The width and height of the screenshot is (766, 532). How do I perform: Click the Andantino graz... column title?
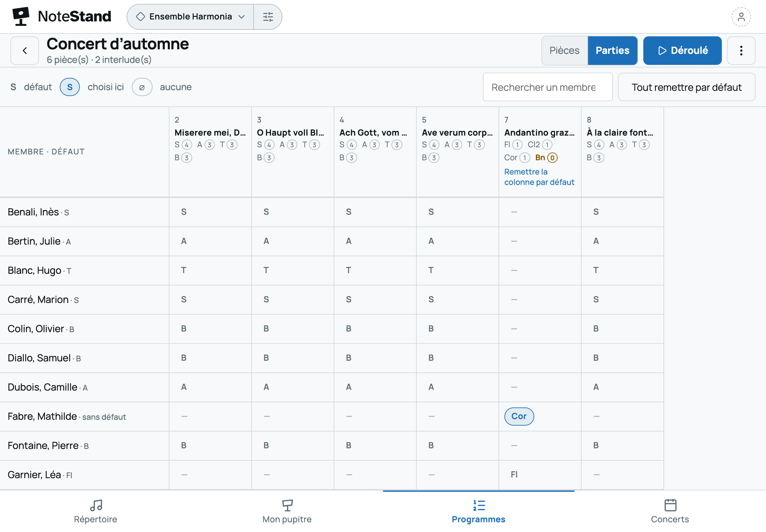pos(539,133)
